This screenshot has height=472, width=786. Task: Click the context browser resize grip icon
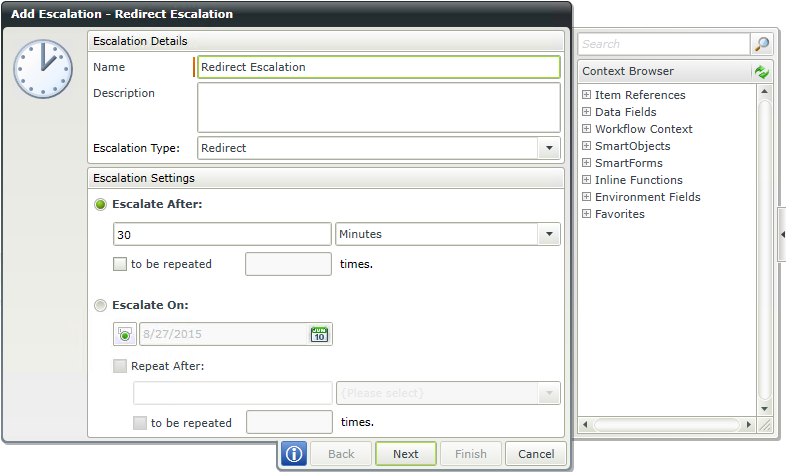tap(764, 425)
